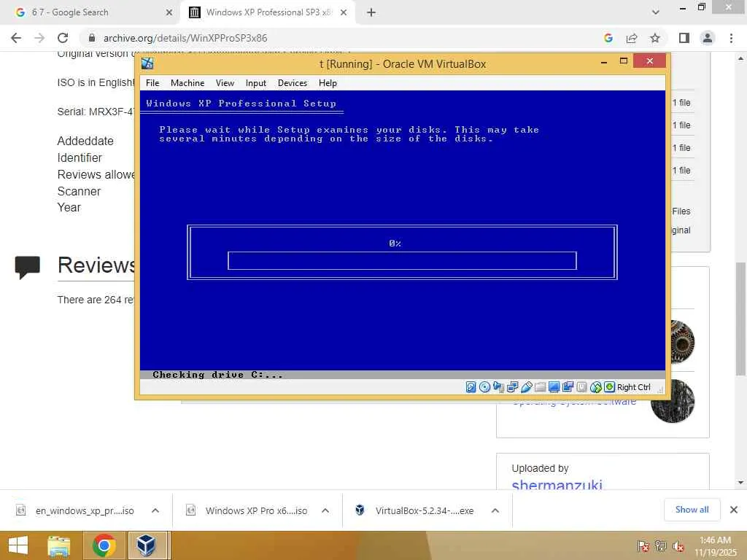This screenshot has height=560, width=747.
Task: Click the scrollbar down arrow on archive.org page
Action: [x=740, y=483]
